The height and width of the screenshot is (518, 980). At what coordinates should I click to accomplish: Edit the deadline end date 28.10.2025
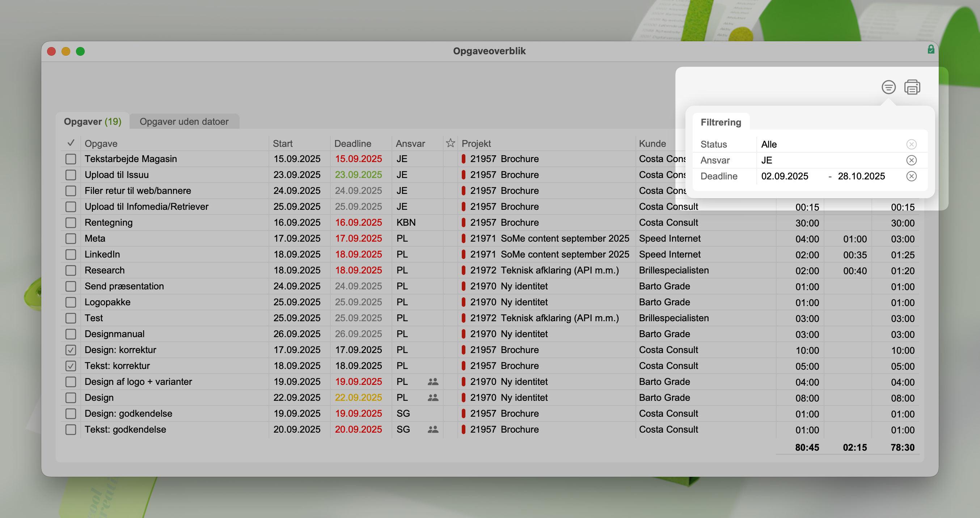click(x=861, y=176)
